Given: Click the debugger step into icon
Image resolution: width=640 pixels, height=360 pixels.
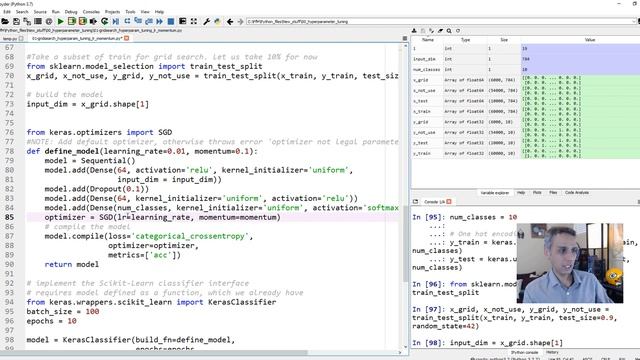Looking at the screenshot, I should [138, 21].
